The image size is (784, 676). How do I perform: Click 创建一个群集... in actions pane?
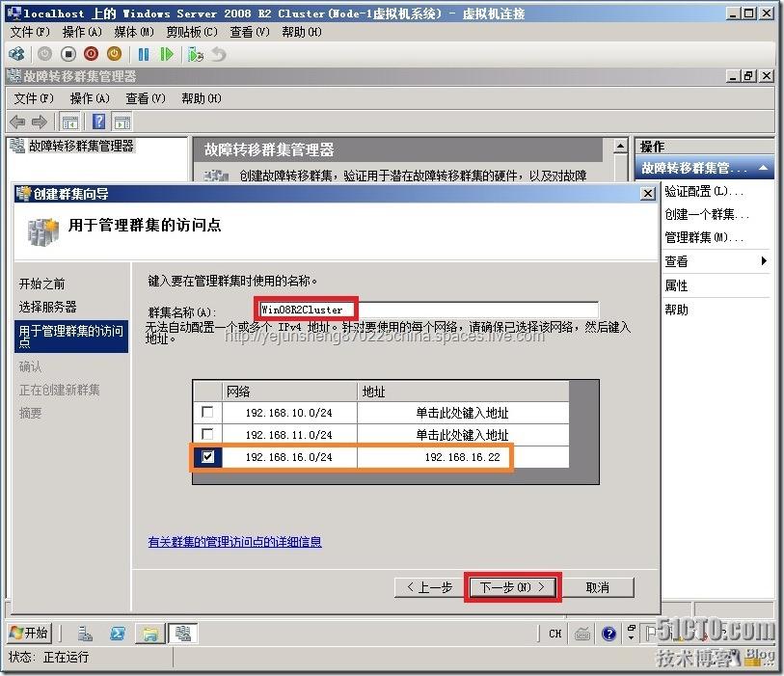[707, 214]
